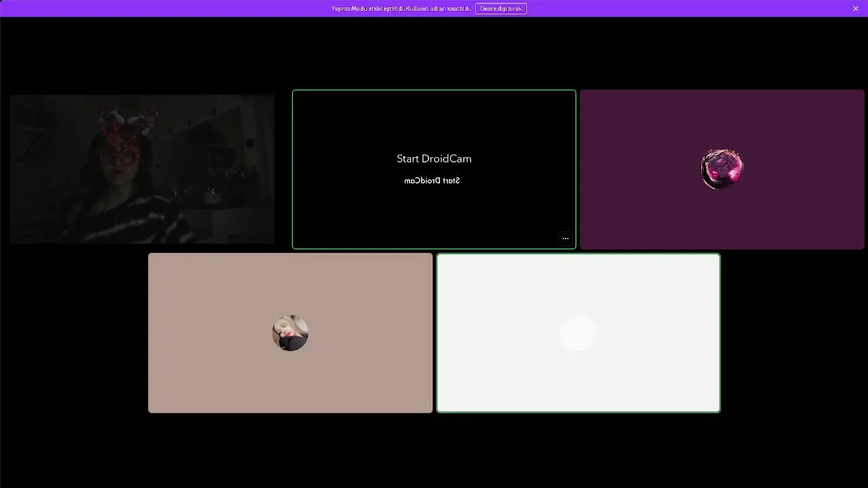Image resolution: width=868 pixels, height=488 pixels.
Task: Select the white participant tile with green border
Action: coord(578,333)
